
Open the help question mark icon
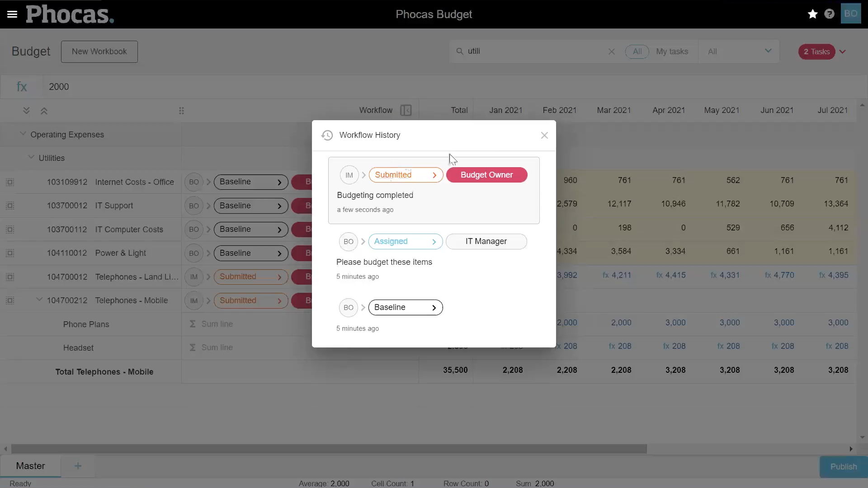(x=829, y=14)
